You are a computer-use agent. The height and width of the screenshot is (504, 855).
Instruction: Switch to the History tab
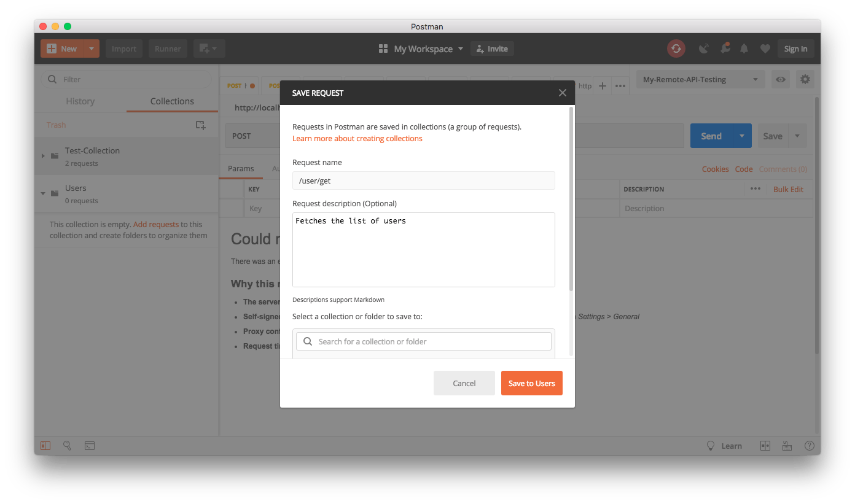pyautogui.click(x=79, y=101)
